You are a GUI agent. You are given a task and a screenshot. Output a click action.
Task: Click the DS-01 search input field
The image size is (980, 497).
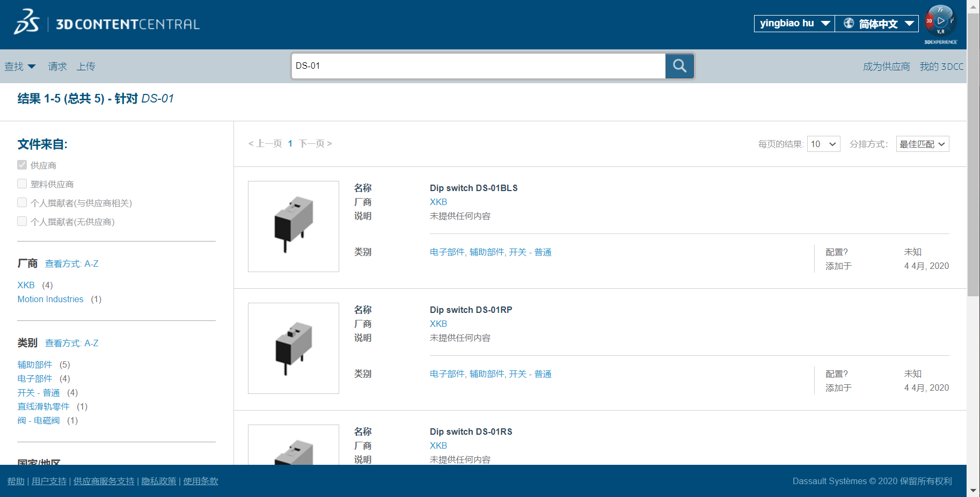(479, 66)
